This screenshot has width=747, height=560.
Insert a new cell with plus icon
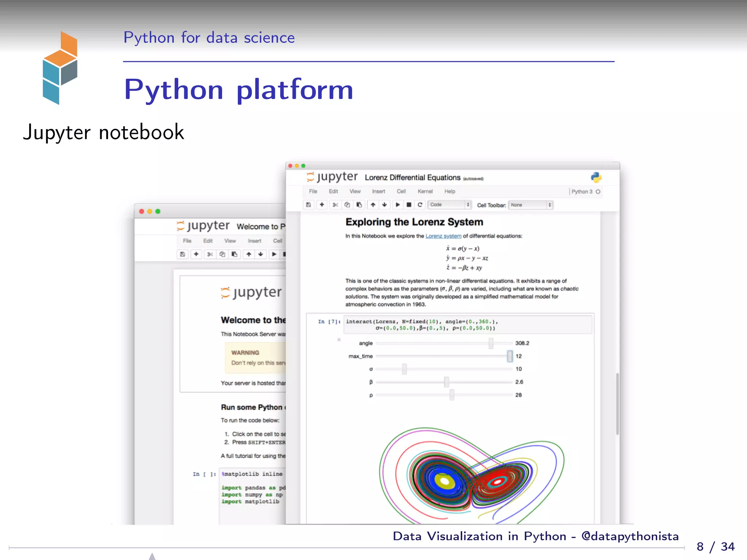point(322,205)
